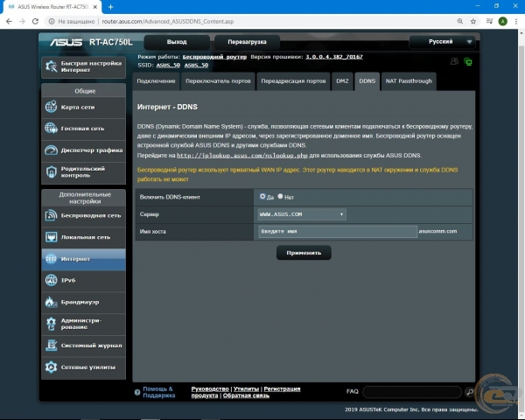Click the host name input field

[338, 231]
